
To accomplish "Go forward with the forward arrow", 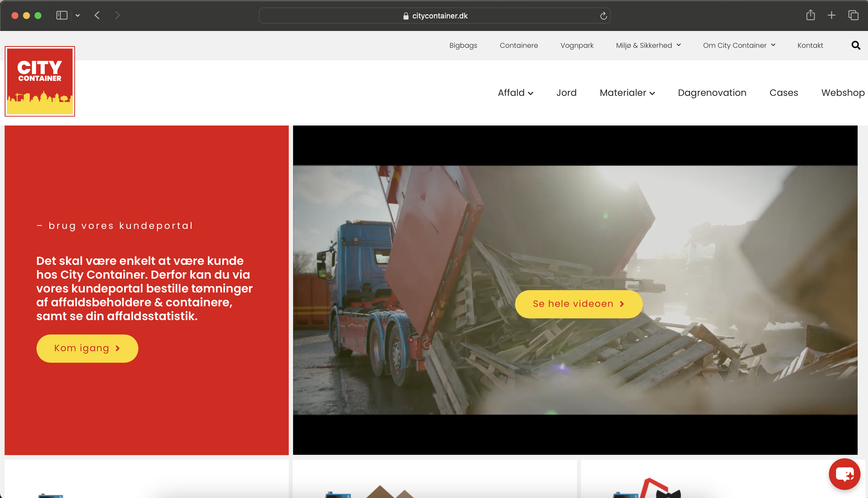I will (117, 15).
